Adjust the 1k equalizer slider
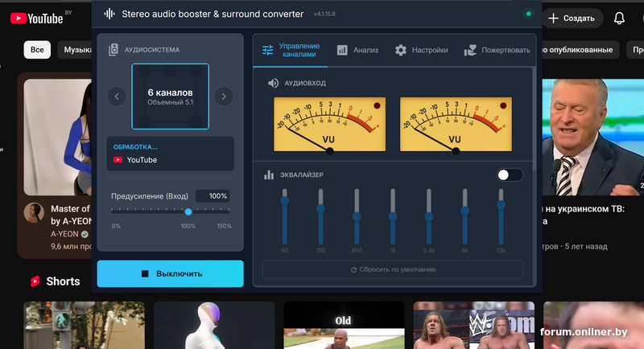This screenshot has height=349, width=644. tap(393, 216)
